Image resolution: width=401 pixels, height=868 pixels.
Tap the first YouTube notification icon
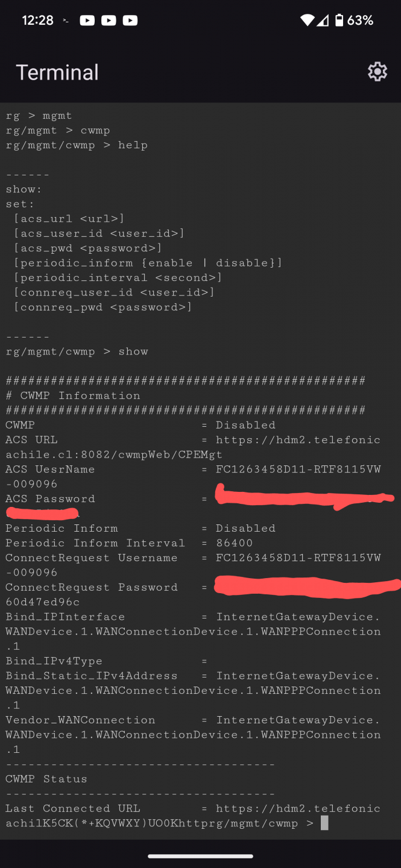87,20
